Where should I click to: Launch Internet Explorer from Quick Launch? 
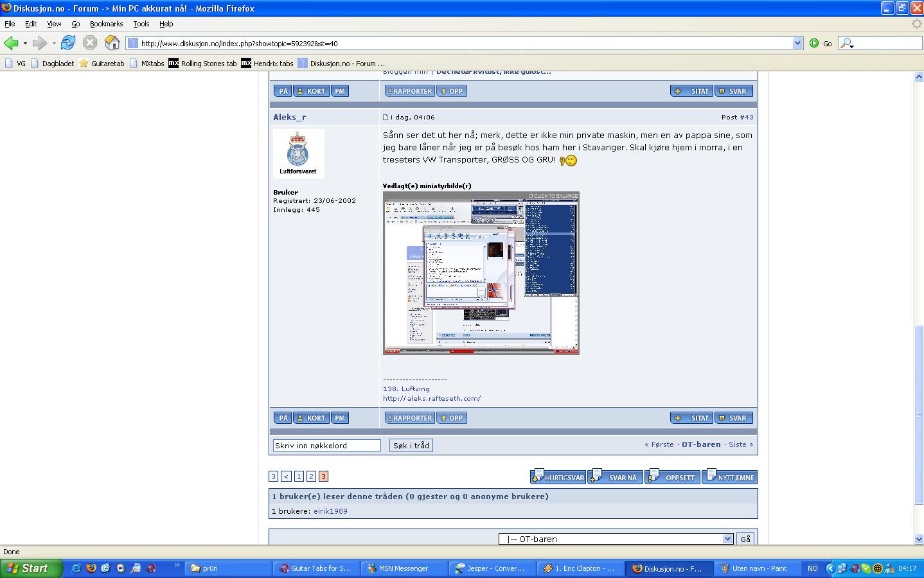[x=76, y=568]
